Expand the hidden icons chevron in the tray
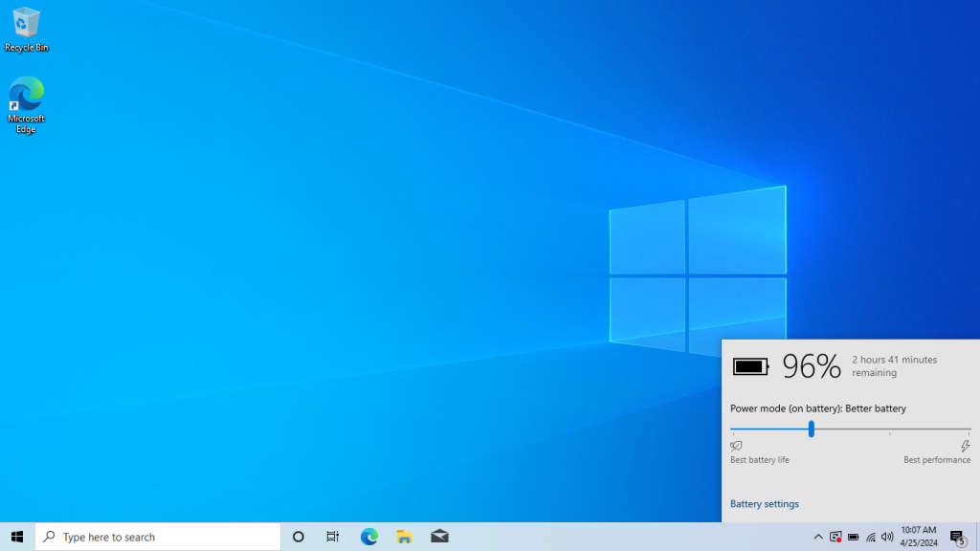Image resolution: width=980 pixels, height=551 pixels. point(818,537)
